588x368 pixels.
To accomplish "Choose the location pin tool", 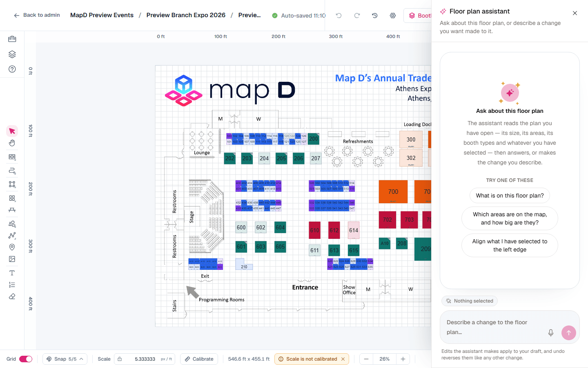I will [x=12, y=247].
